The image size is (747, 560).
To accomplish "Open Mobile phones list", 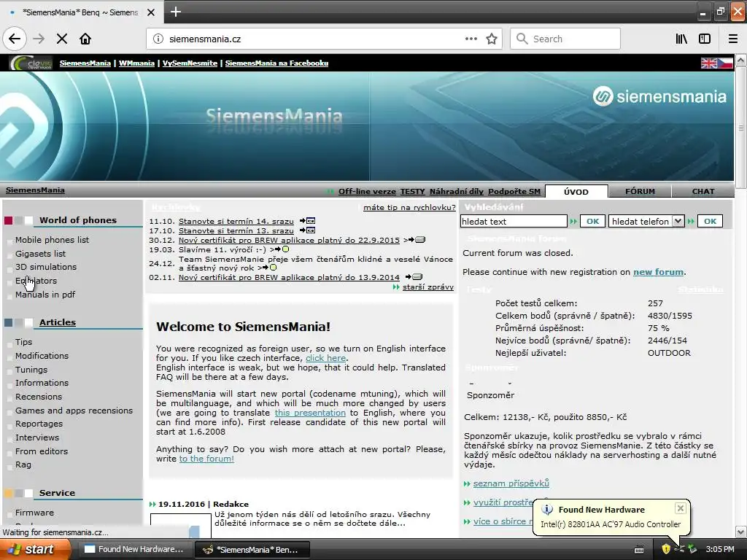I will pos(52,239).
